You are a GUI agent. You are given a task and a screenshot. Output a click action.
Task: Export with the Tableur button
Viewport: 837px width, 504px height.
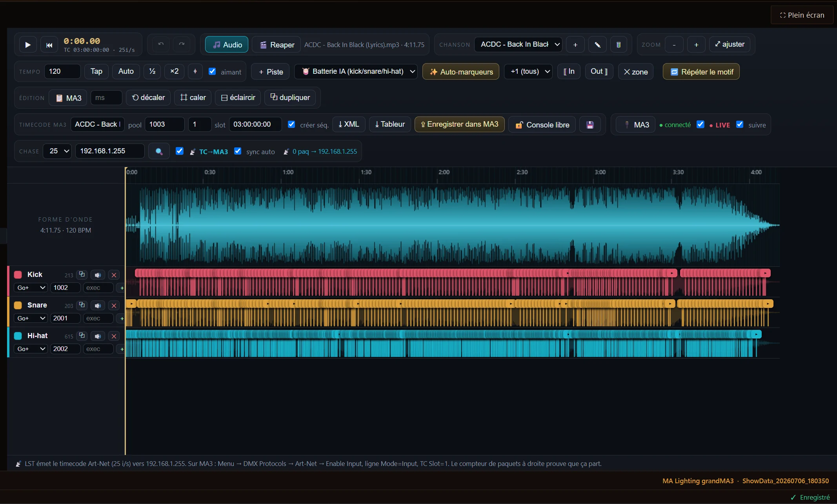(x=389, y=124)
